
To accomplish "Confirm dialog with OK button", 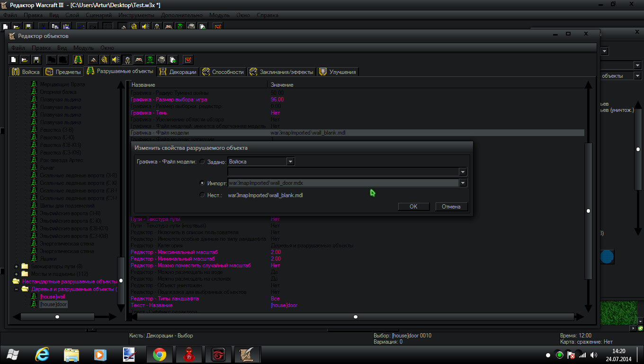I will pyautogui.click(x=413, y=207).
